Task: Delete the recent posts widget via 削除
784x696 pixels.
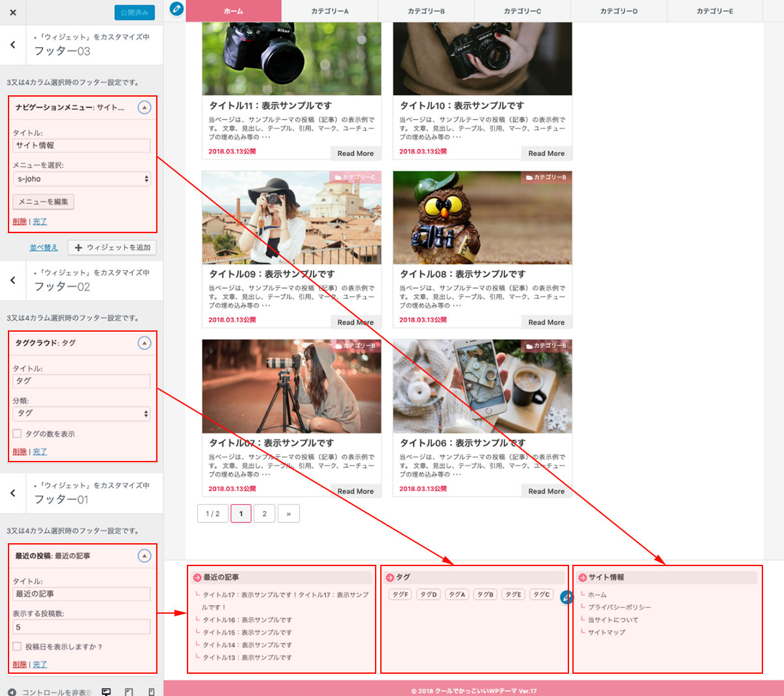Action: 20,664
